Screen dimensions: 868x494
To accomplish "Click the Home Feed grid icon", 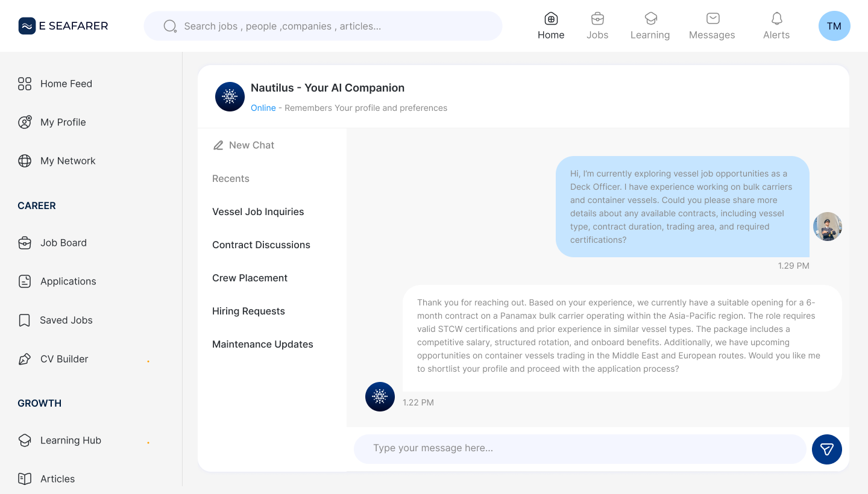I will (25, 84).
